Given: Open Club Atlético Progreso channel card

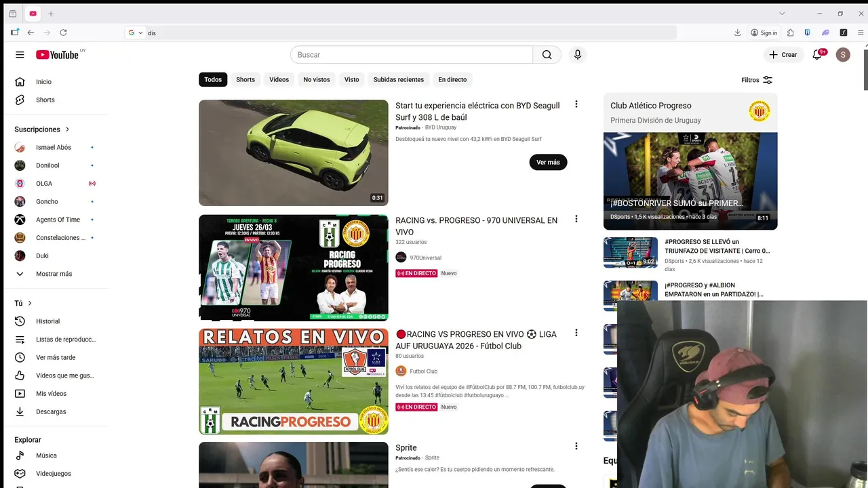Looking at the screenshot, I should click(690, 113).
